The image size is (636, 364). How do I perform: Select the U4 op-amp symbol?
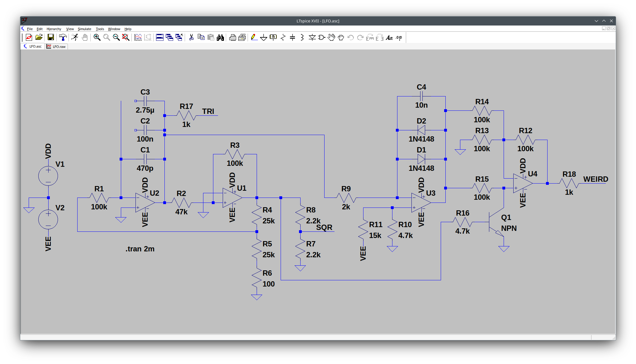(x=523, y=183)
